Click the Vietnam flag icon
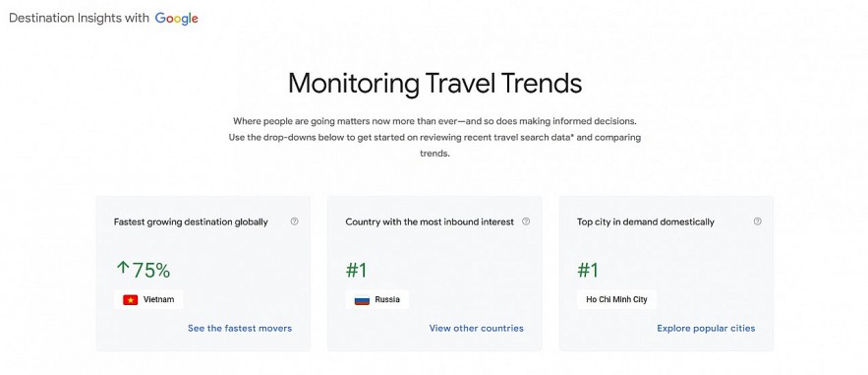Screen dimensions: 868x375 click(x=130, y=299)
